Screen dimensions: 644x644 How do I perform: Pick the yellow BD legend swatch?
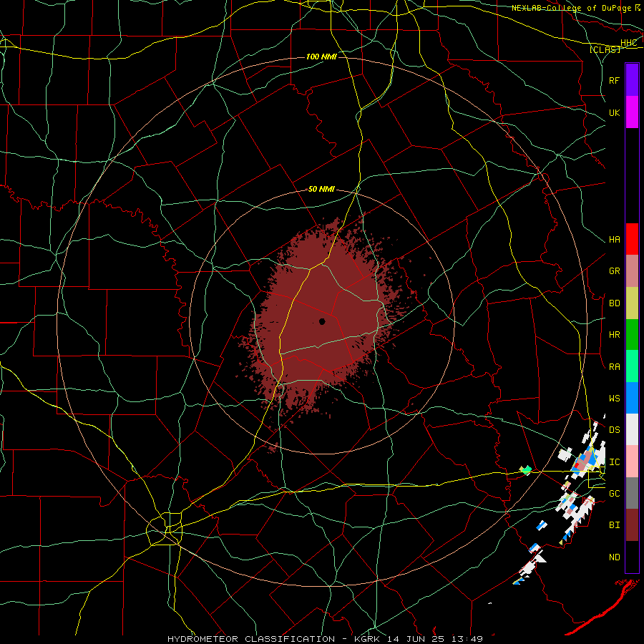632,303
